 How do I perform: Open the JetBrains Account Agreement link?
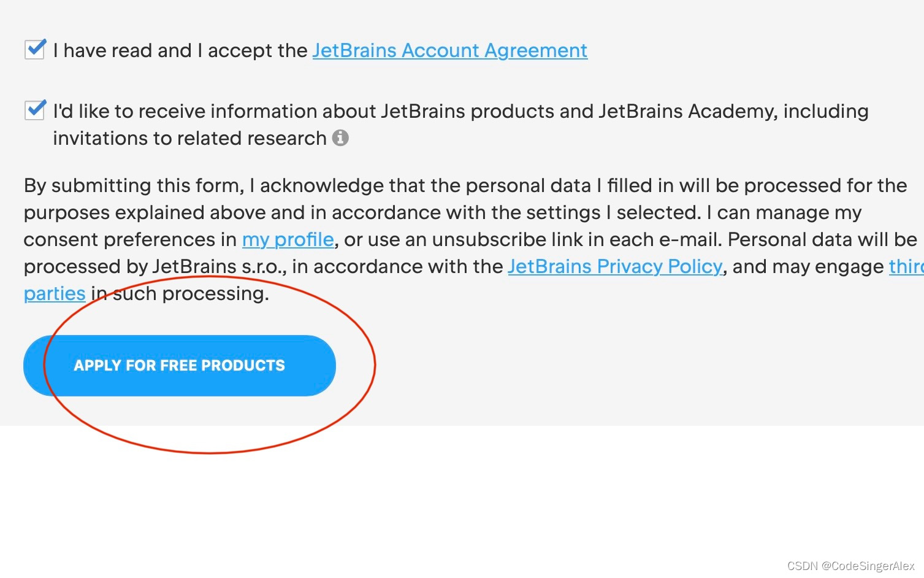coord(449,50)
